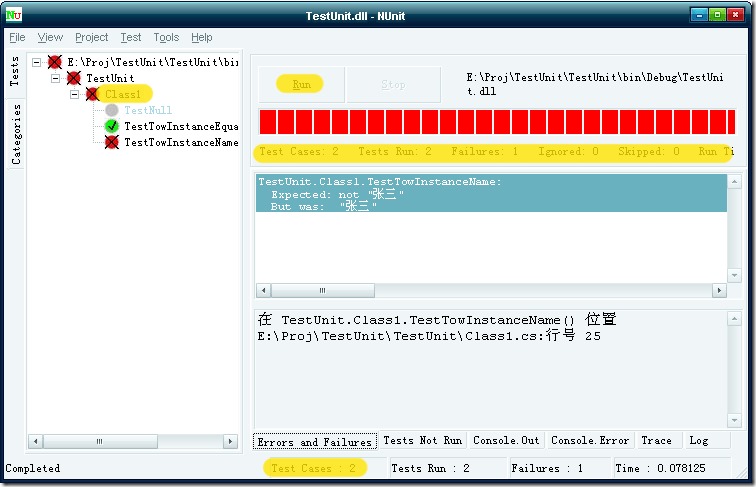The width and height of the screenshot is (756, 487).
Task: Click the 'Completed' status text
Action: point(33,468)
